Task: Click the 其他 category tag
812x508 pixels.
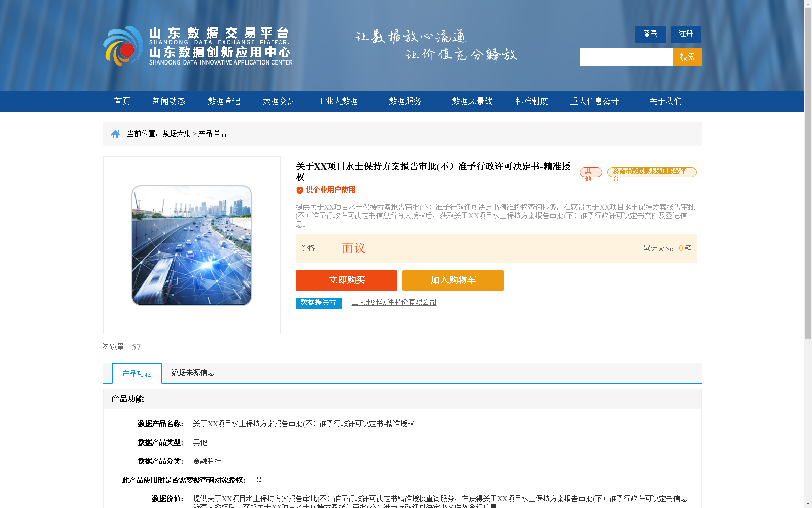Action: click(x=590, y=172)
